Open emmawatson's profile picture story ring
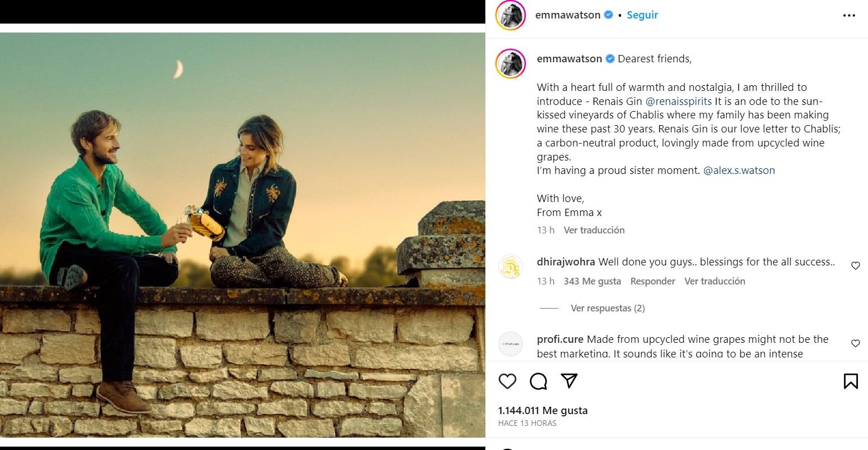The height and width of the screenshot is (450, 868). [x=510, y=15]
